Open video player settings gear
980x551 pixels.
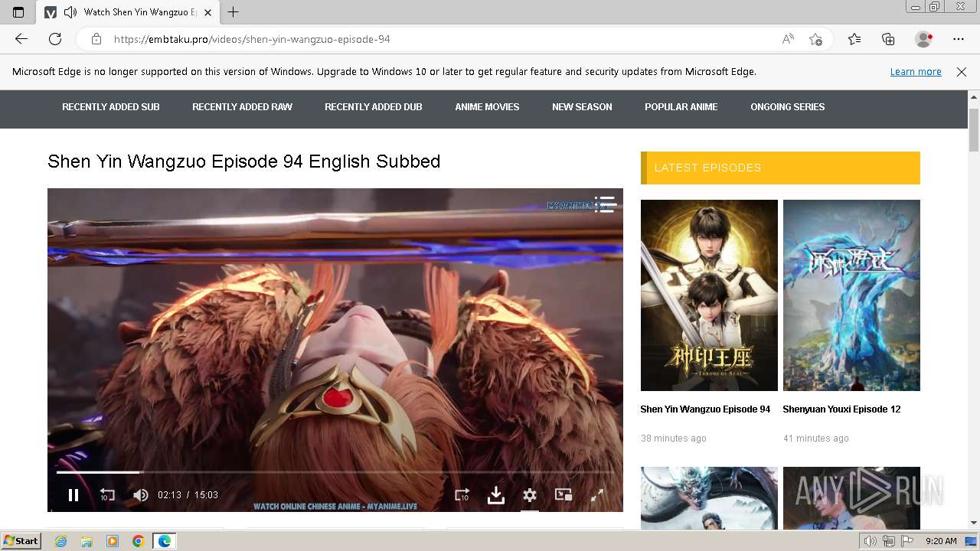[x=530, y=495]
